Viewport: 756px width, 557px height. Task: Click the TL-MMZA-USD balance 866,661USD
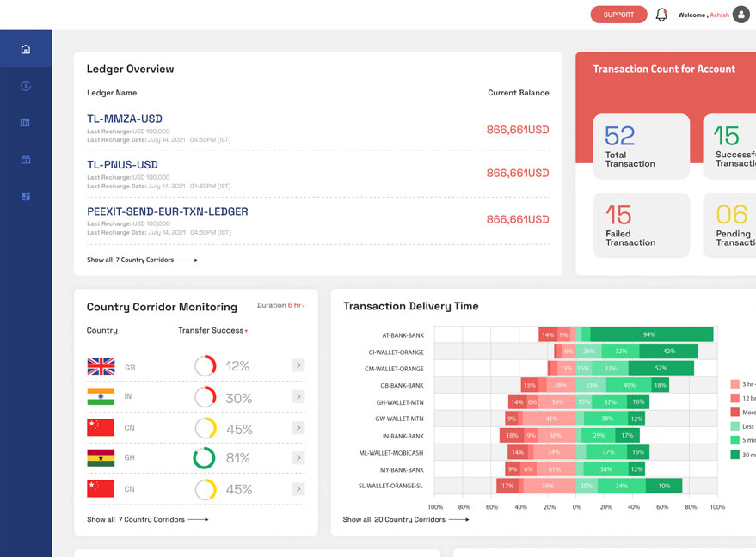click(518, 130)
